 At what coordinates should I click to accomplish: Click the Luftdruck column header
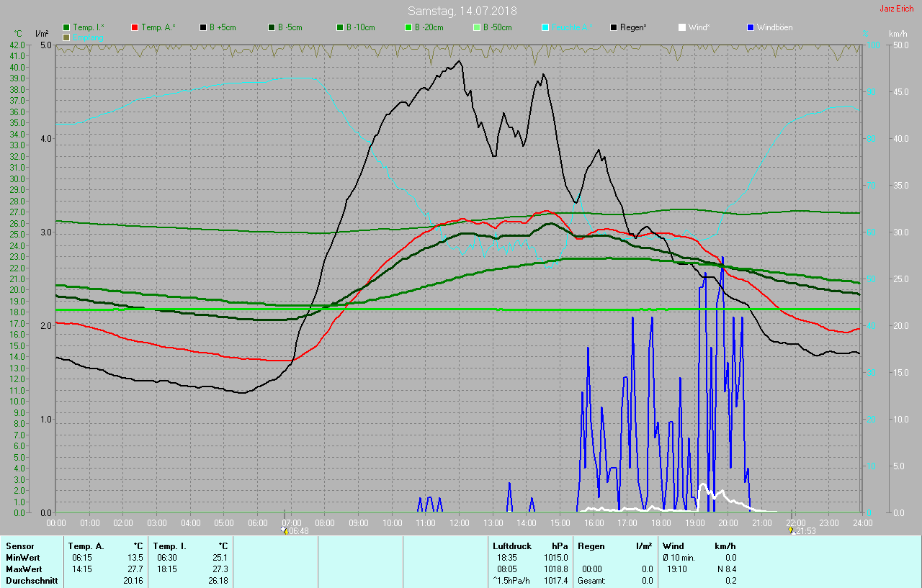click(x=511, y=546)
